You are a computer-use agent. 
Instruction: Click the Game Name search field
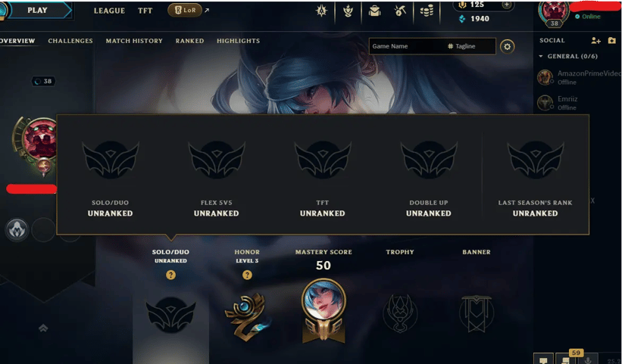[x=407, y=46]
